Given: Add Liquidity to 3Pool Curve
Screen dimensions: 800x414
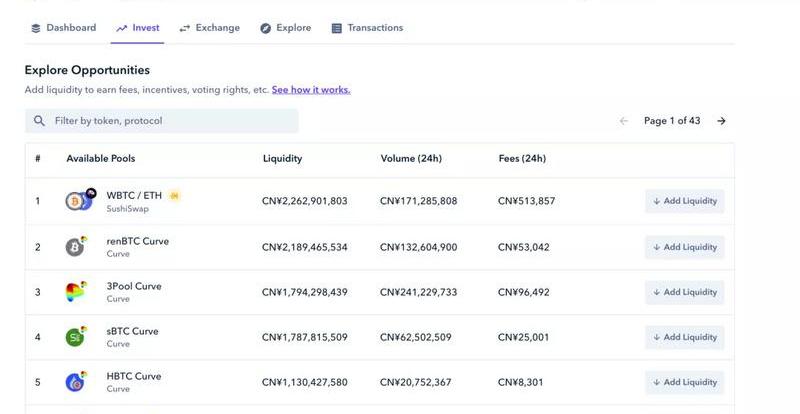Looking at the screenshot, I should click(685, 292).
